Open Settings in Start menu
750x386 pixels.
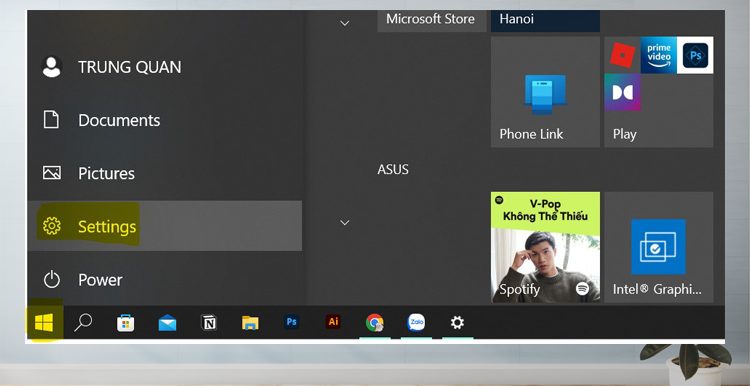click(x=165, y=226)
